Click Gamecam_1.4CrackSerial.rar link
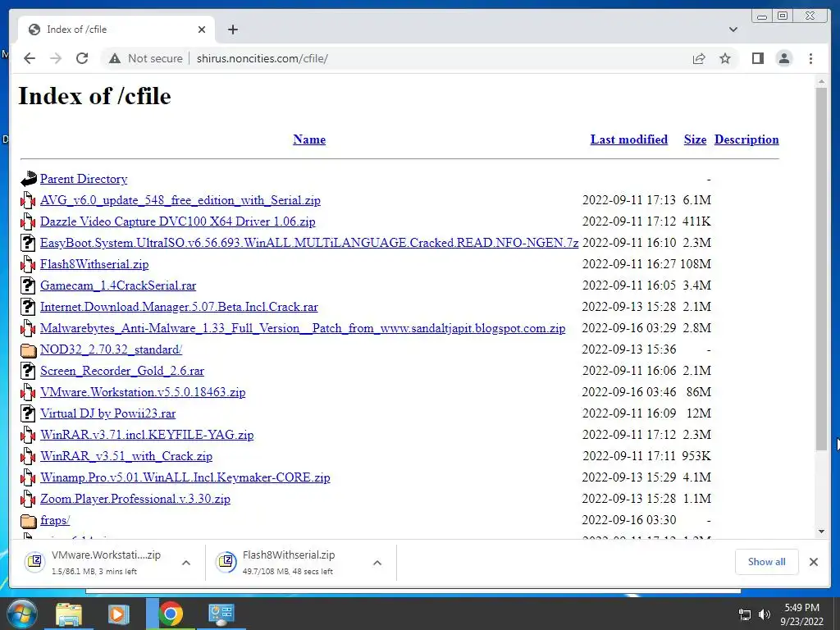 (118, 285)
